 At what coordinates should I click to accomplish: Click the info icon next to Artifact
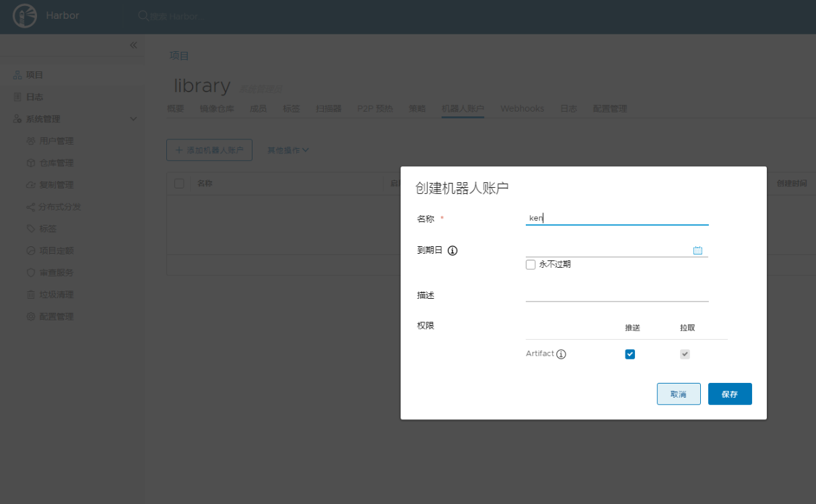pyautogui.click(x=562, y=354)
